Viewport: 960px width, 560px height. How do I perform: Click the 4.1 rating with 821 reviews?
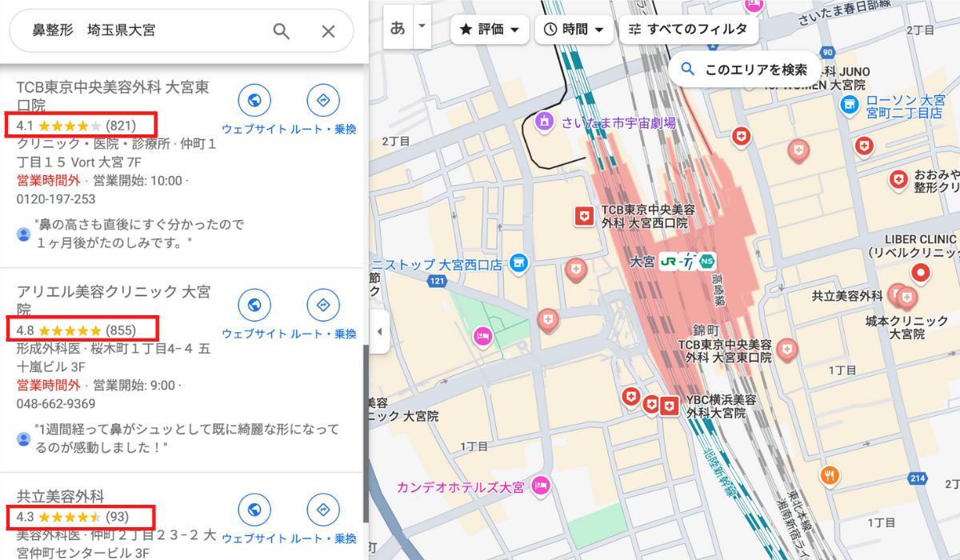[x=76, y=126]
